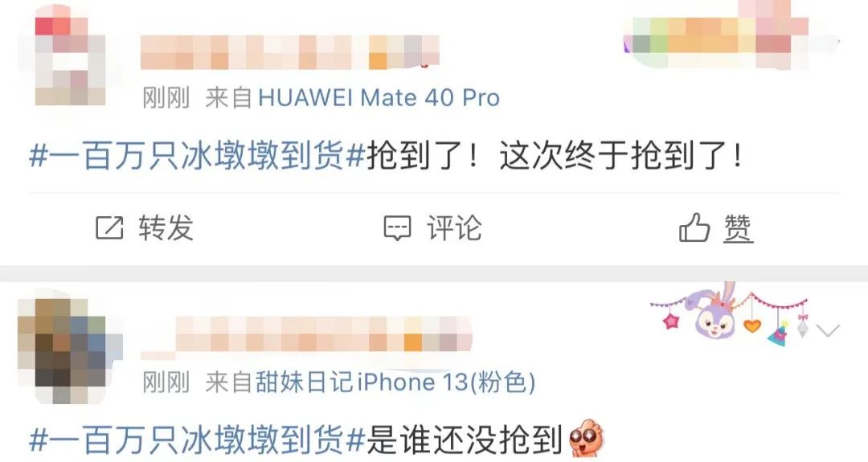This screenshot has height=462, width=868.
Task: Open the first poster's blurred username
Action: coord(290,52)
